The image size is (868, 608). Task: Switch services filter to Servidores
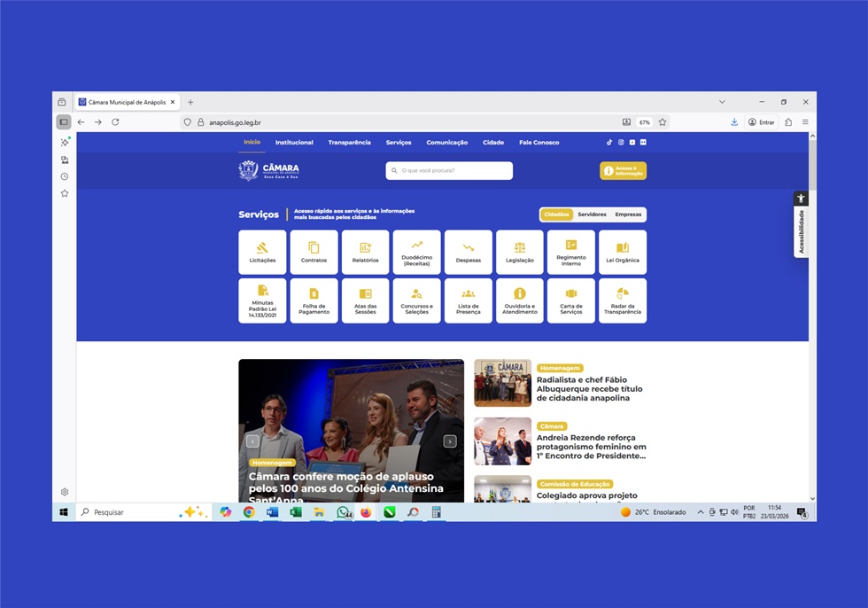point(592,214)
